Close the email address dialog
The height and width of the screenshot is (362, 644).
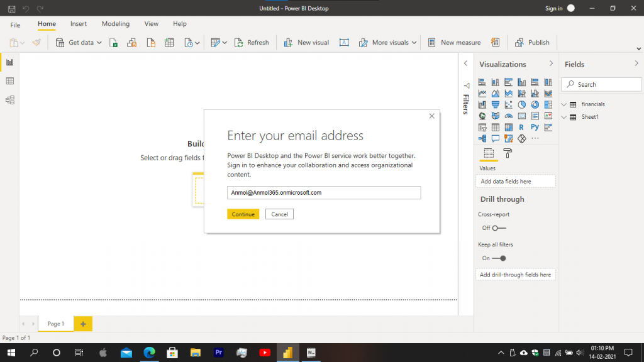[431, 116]
